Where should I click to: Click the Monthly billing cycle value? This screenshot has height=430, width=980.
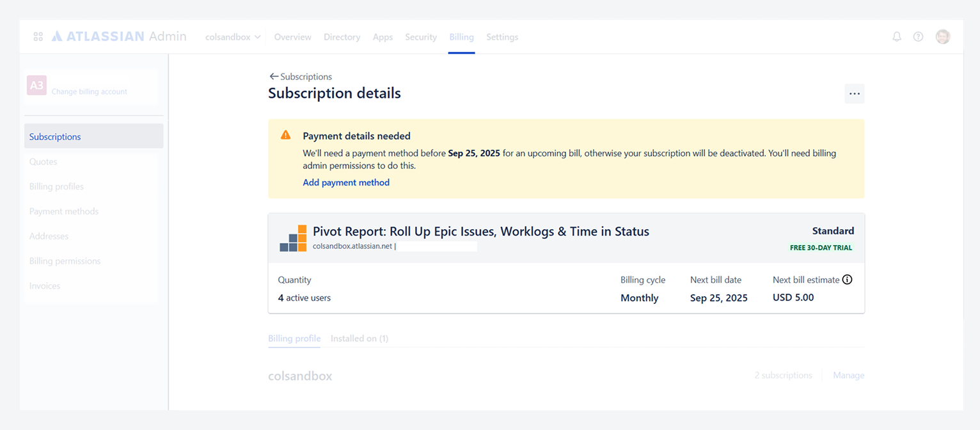[x=640, y=298]
